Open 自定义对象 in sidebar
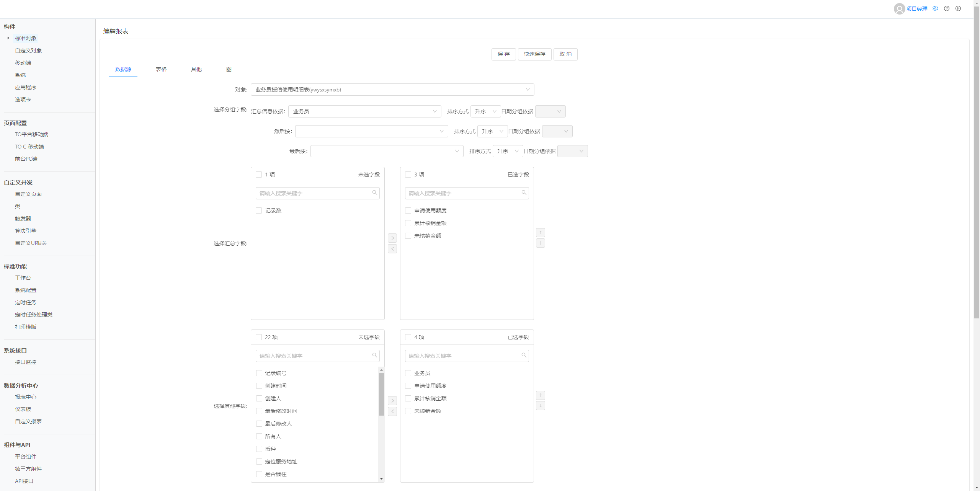The height and width of the screenshot is (491, 980). pos(28,51)
